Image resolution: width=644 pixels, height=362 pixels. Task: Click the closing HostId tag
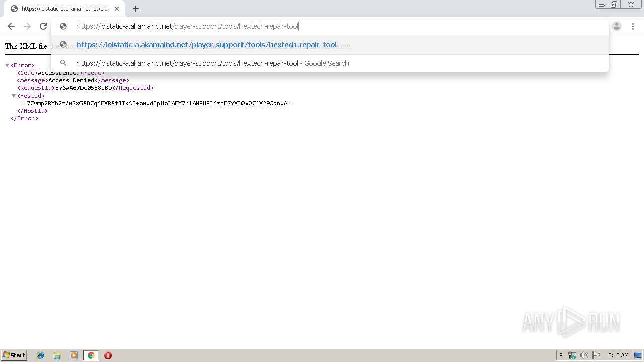[x=32, y=111]
